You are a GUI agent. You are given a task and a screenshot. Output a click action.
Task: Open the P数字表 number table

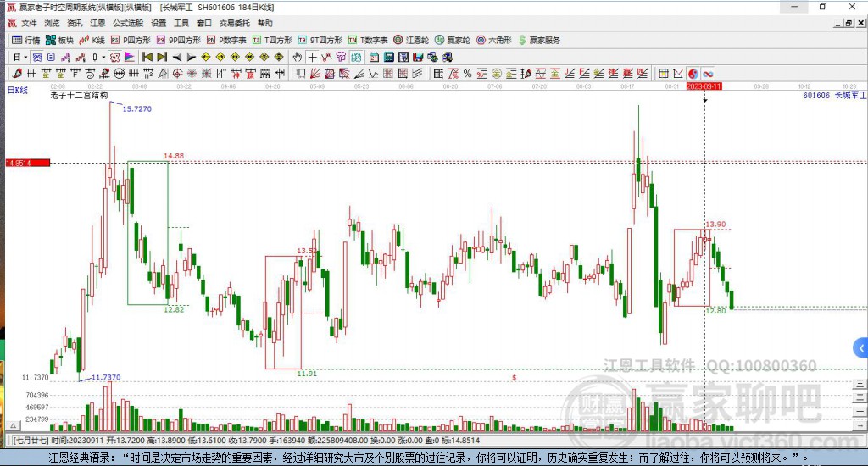point(226,40)
